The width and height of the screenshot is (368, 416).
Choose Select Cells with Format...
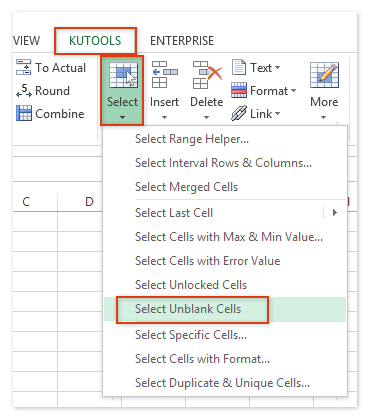225,359
